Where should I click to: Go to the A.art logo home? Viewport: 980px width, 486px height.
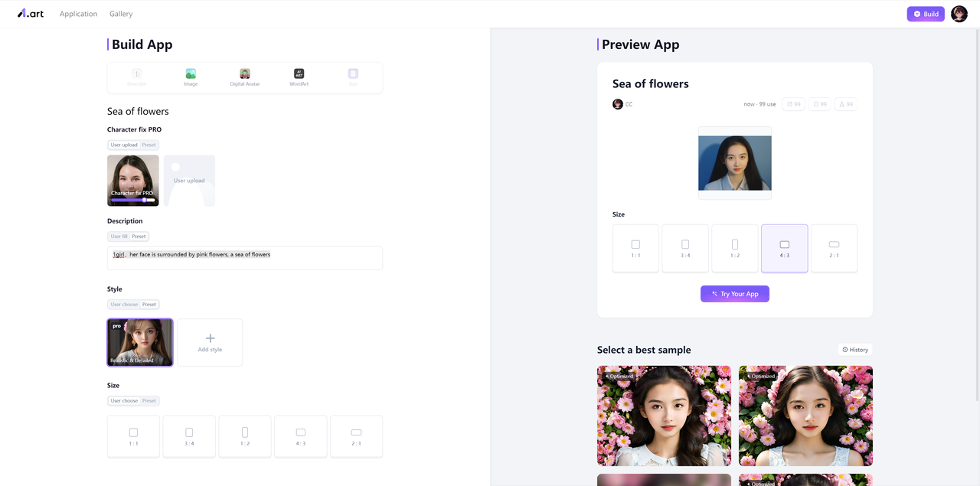pos(31,14)
